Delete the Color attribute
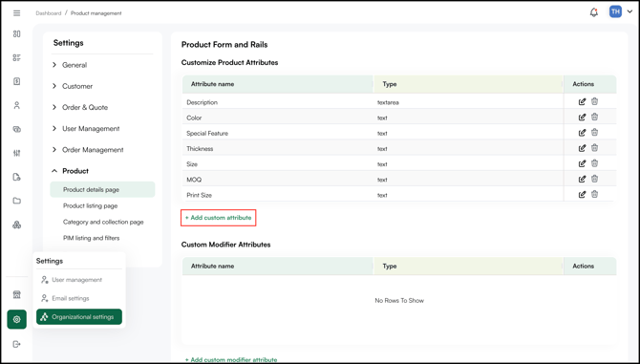 (x=595, y=117)
